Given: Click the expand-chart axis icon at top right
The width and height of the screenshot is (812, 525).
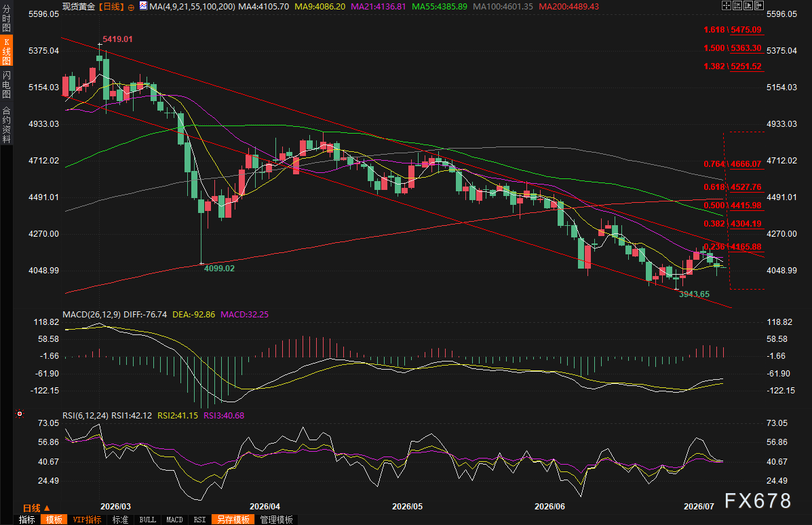Looking at the screenshot, I should click(748, 5).
